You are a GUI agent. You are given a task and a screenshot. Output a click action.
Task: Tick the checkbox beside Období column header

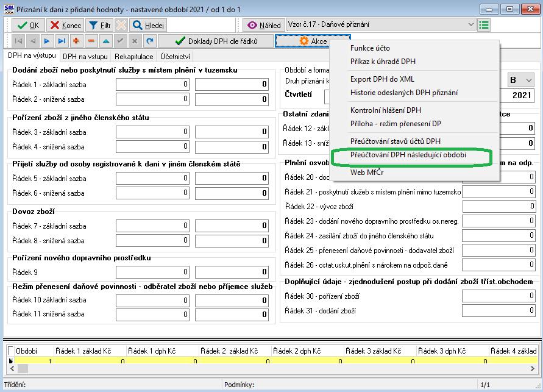click(11, 351)
